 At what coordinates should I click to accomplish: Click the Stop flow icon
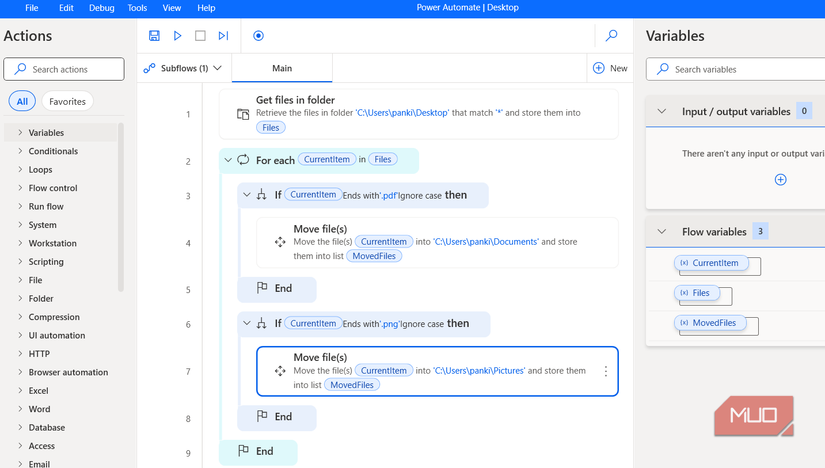(x=200, y=36)
